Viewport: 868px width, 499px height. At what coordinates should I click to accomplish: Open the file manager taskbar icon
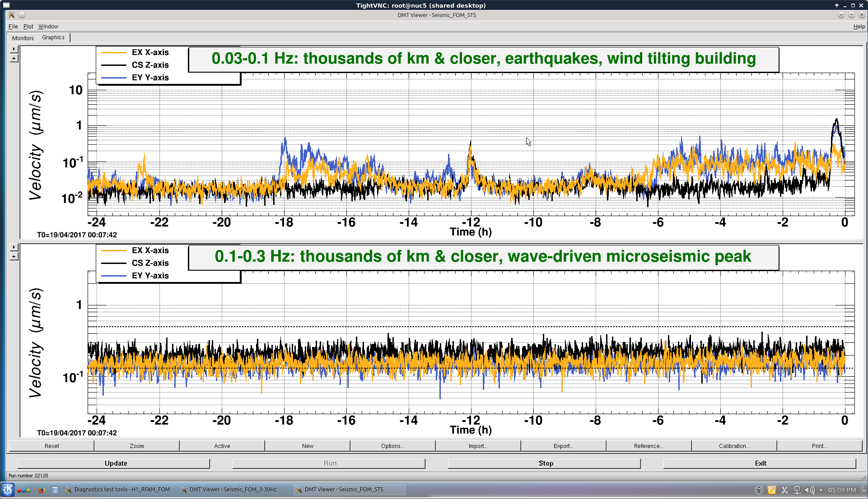[55, 490]
